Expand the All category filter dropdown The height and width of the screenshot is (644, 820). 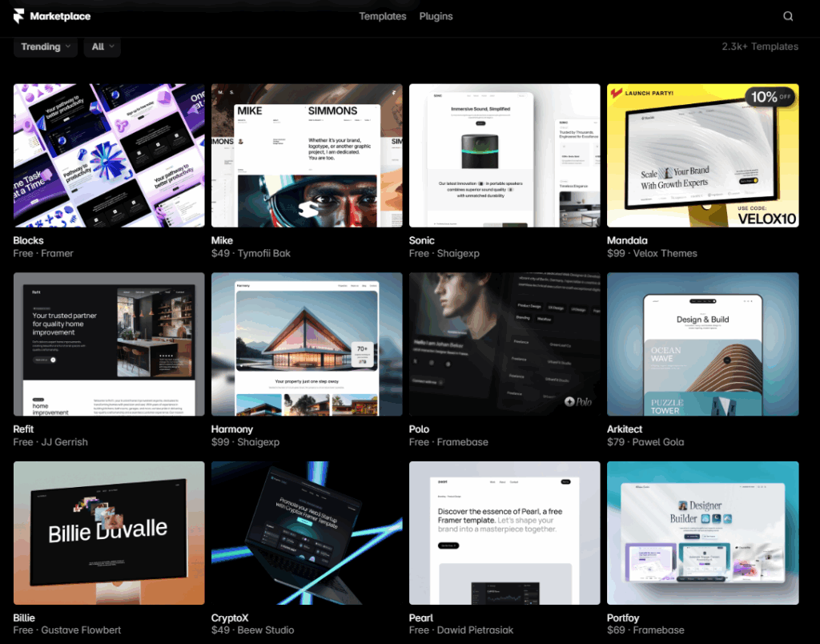tap(102, 47)
